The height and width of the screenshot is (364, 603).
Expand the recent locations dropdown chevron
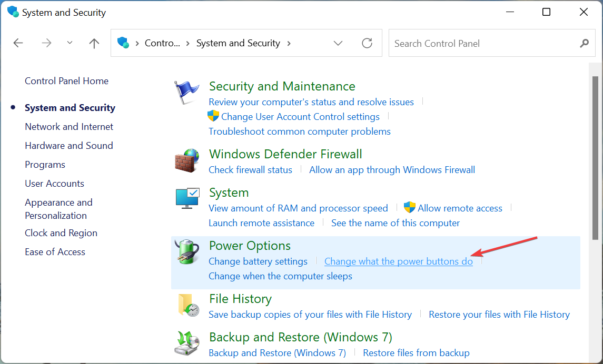click(70, 43)
